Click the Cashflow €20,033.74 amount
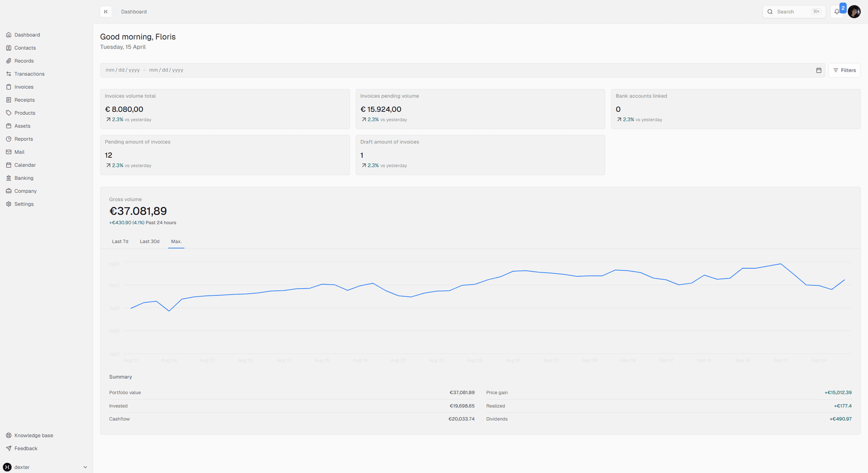 point(462,419)
